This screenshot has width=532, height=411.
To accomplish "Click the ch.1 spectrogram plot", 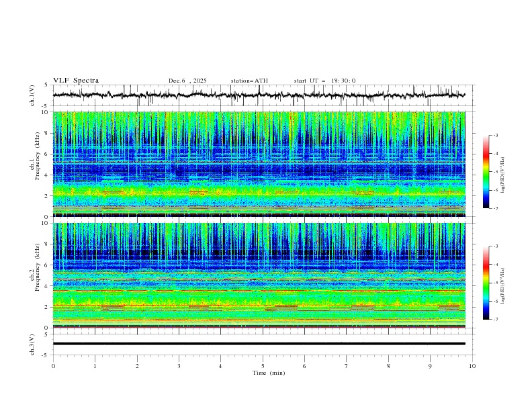I will (259, 164).
